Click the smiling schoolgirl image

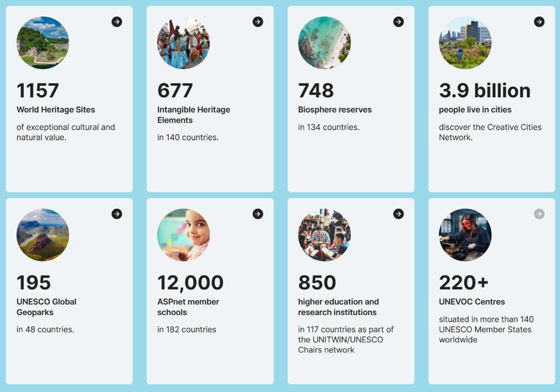(x=184, y=235)
